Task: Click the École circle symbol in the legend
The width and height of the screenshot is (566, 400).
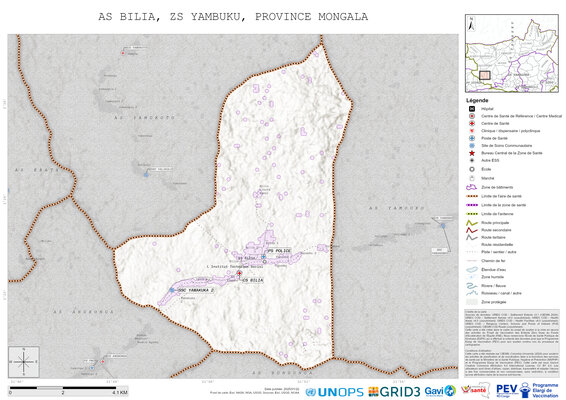Action: pyautogui.click(x=472, y=169)
